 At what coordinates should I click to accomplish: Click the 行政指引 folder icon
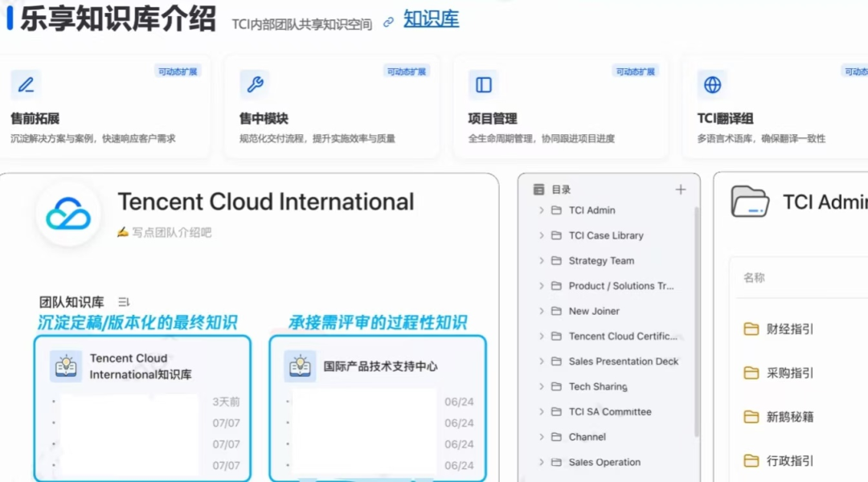[x=751, y=460]
